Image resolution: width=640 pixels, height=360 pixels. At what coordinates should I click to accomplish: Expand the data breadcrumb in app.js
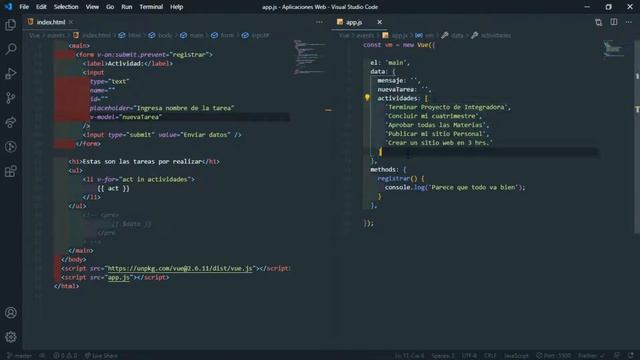pyautogui.click(x=453, y=36)
